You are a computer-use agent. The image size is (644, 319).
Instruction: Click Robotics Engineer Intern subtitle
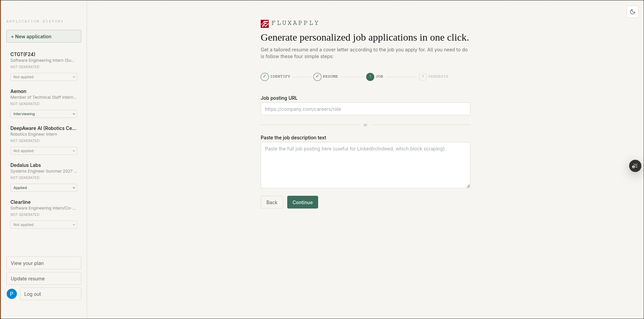tap(34, 134)
